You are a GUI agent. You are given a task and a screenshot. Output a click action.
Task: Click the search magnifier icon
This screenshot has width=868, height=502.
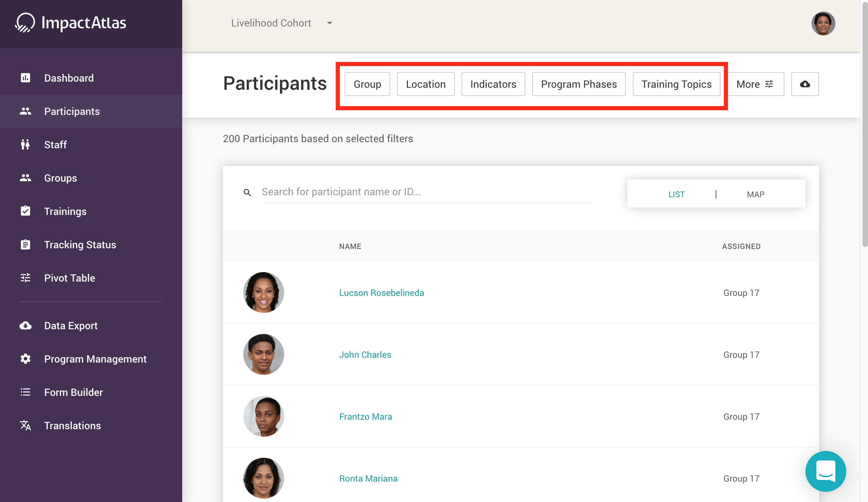pos(247,193)
